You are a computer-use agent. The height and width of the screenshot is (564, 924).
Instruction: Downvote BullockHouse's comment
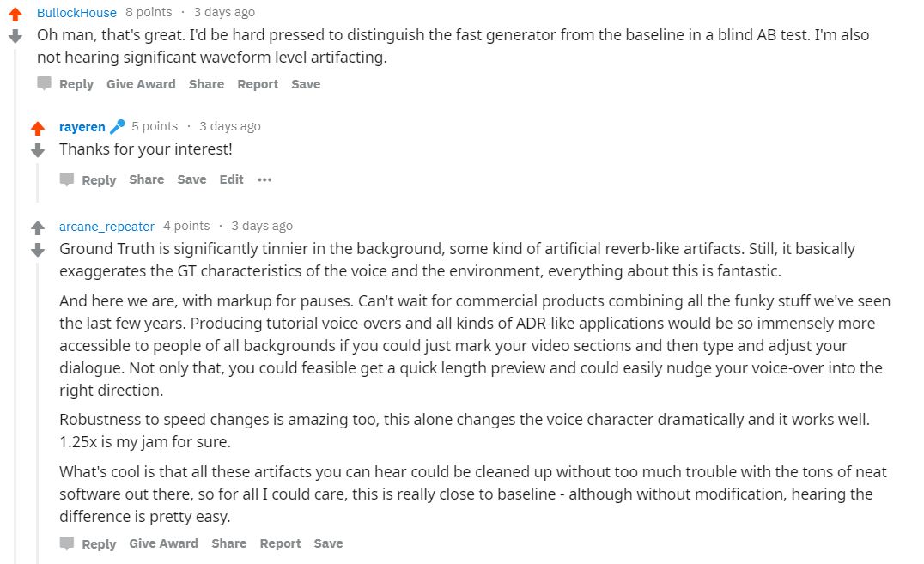(x=15, y=37)
